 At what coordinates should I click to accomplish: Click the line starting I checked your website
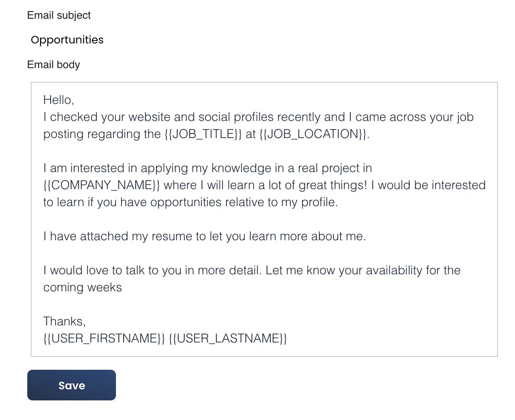click(x=258, y=117)
